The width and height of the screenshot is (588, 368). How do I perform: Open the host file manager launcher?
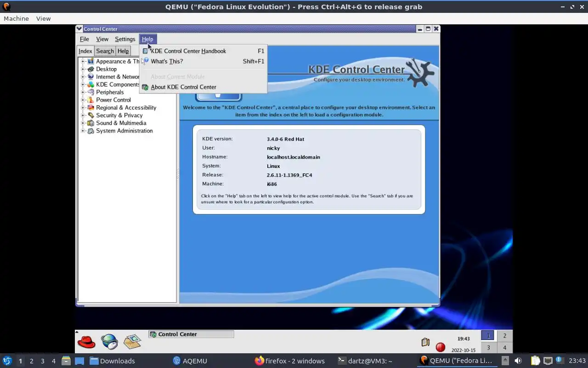(x=66, y=361)
